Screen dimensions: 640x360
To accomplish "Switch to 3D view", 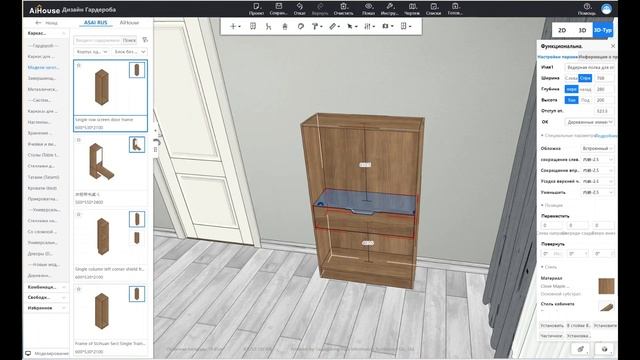I will [x=582, y=30].
